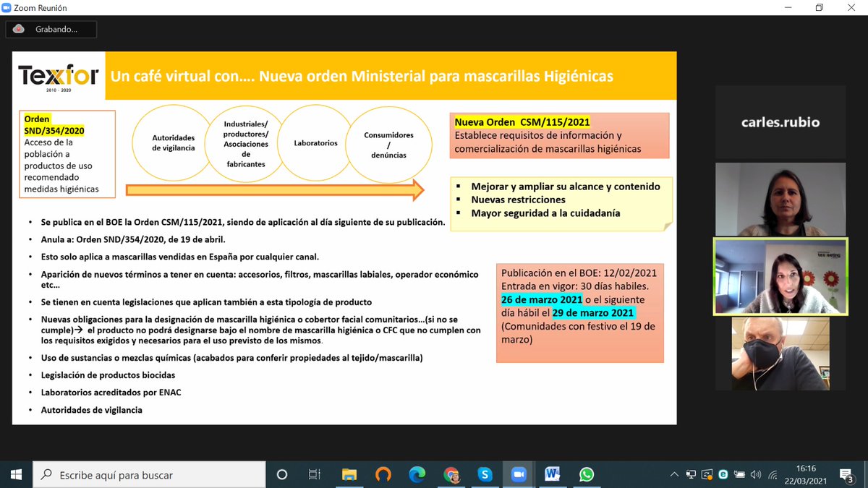This screenshot has width=868, height=488.
Task: Click the Grabando... recording indicator
Action: click(x=51, y=29)
